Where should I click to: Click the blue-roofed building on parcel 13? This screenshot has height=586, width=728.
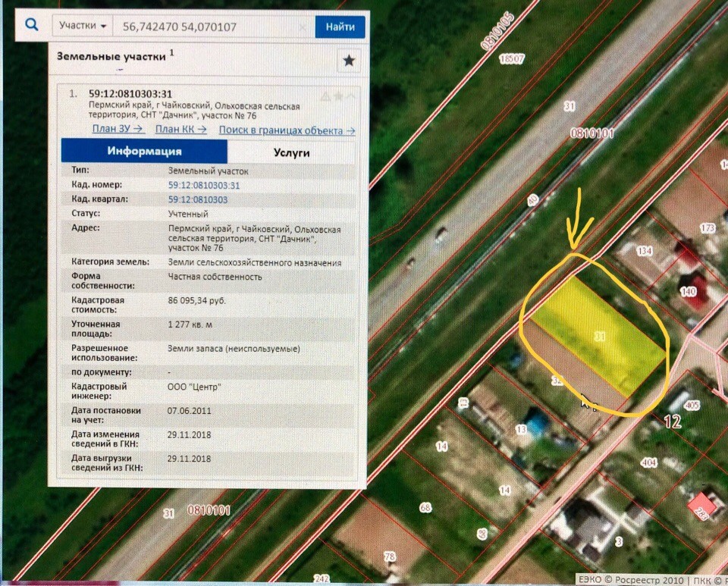click(538, 424)
